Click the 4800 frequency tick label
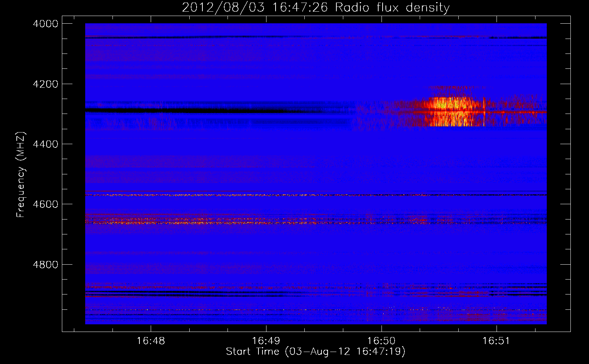 46,265
